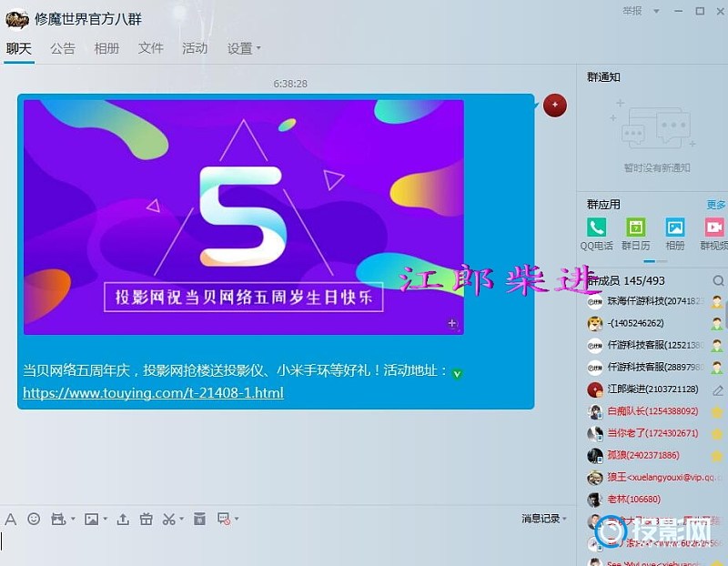The height and width of the screenshot is (566, 728).
Task: Click the admin badge beside 仟游科技客服(28897980
Action: click(x=717, y=368)
